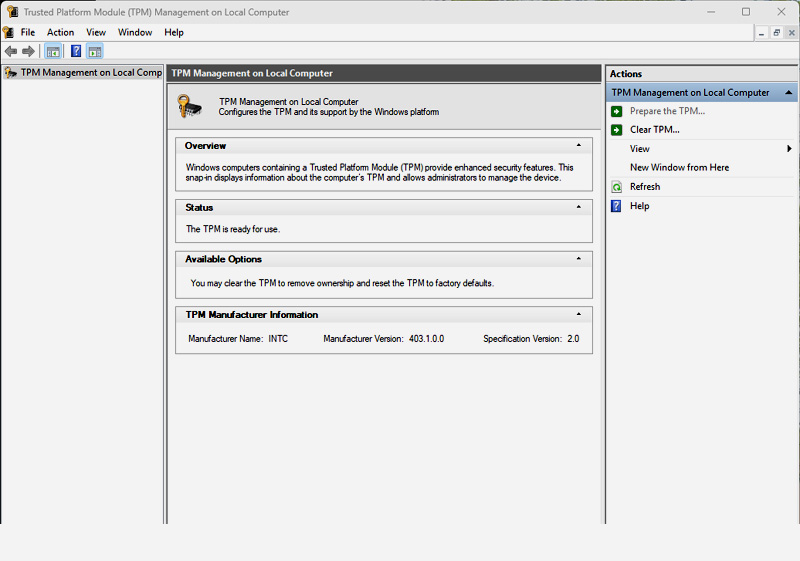
Task: Collapse the TPM Management actions group arrow
Action: [x=788, y=92]
